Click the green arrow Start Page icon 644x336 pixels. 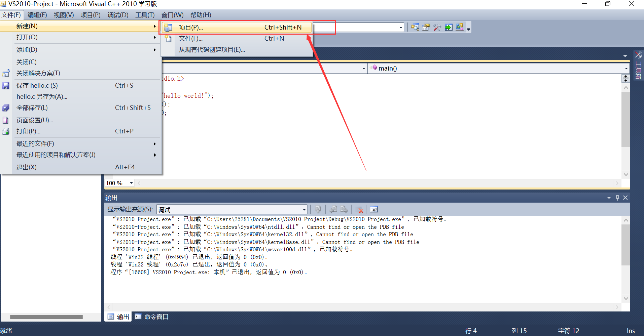[449, 27]
